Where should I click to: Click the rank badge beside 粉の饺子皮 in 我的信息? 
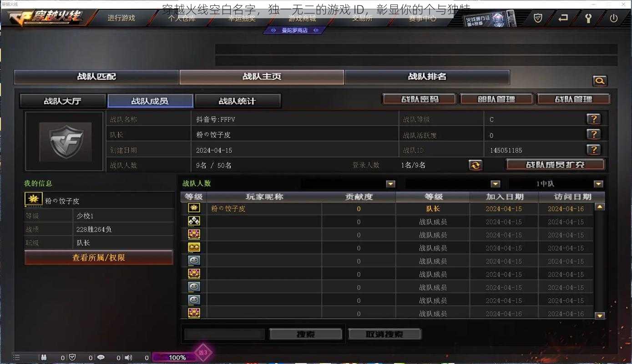point(34,199)
